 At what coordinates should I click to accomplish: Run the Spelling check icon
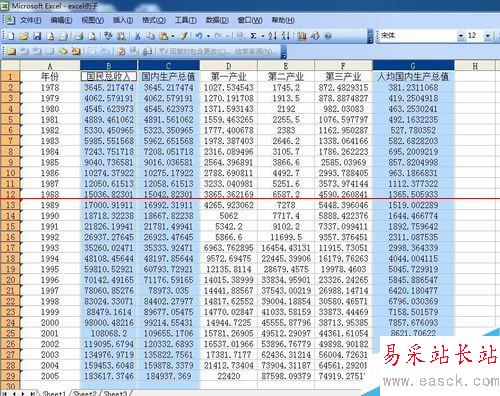[x=108, y=36]
